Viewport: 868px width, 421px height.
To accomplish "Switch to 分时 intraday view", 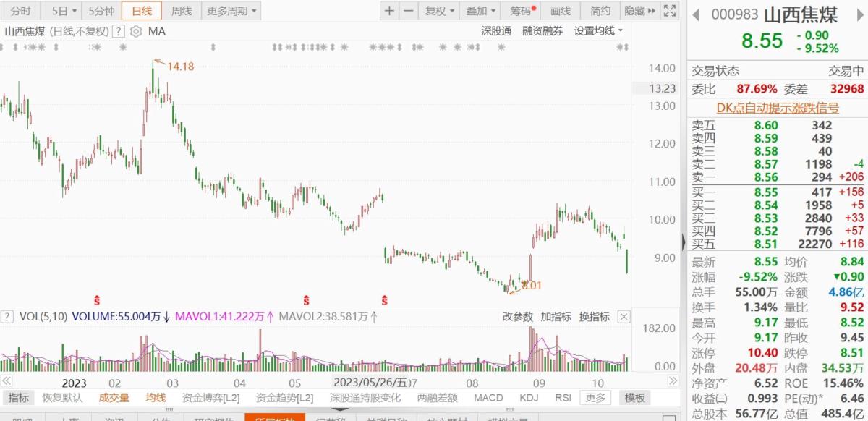I will tap(20, 11).
